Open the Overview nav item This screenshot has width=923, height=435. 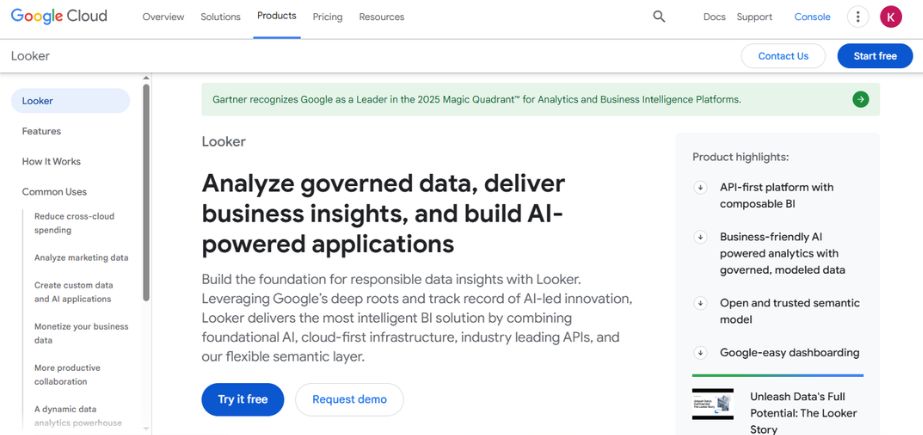click(163, 17)
